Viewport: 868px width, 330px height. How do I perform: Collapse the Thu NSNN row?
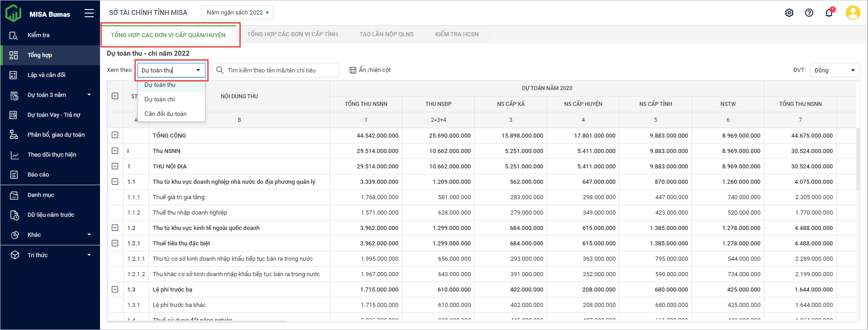pos(115,151)
